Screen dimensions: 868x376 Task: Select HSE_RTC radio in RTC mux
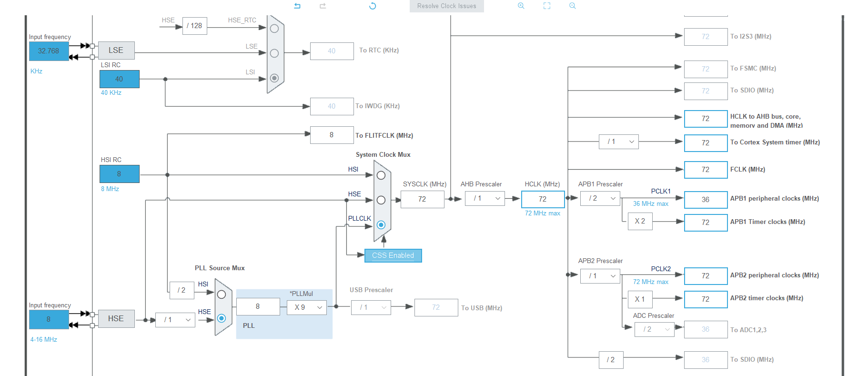click(274, 29)
